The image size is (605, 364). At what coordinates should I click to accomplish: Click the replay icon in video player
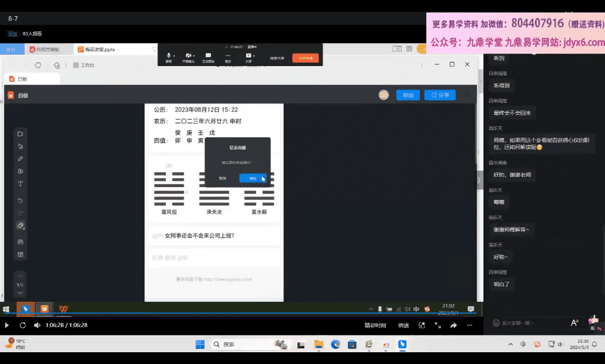pos(22,325)
